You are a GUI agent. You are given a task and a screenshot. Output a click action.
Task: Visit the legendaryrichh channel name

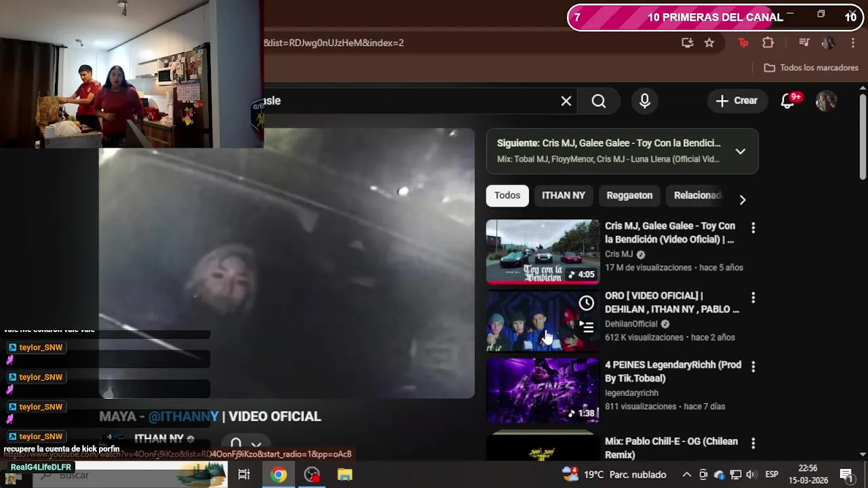631,393
